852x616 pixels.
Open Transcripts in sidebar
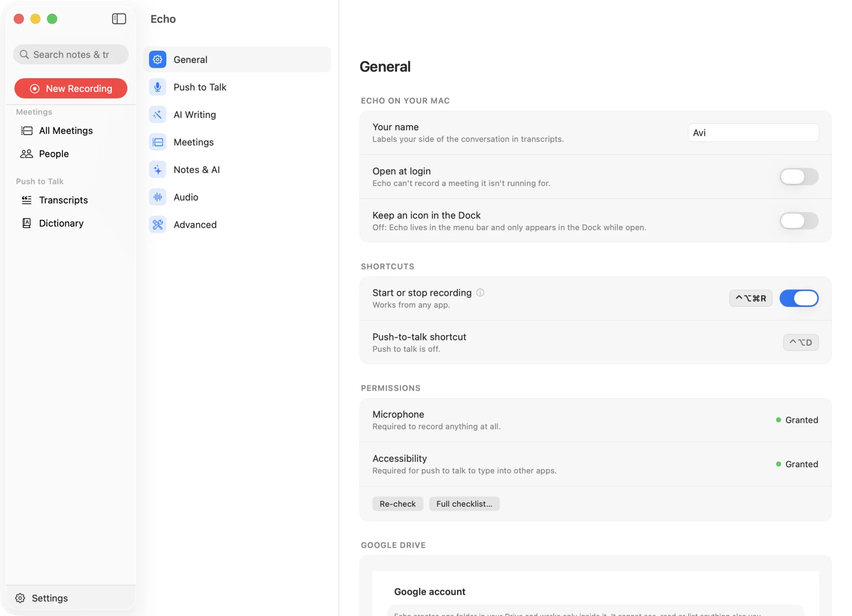click(71, 200)
